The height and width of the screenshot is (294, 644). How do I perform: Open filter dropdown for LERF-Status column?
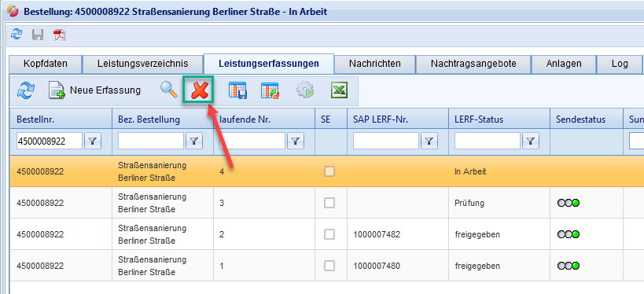click(x=531, y=141)
